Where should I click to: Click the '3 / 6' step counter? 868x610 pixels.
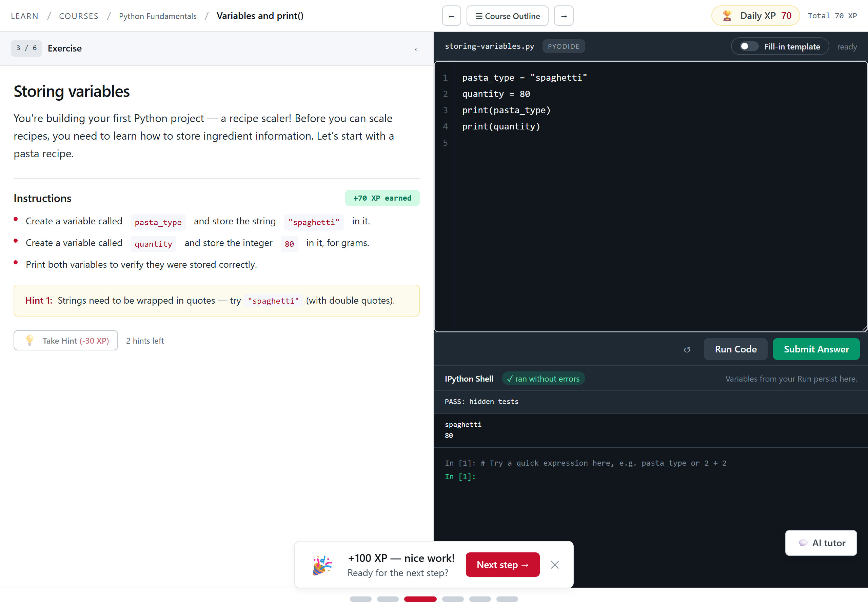[x=26, y=48]
